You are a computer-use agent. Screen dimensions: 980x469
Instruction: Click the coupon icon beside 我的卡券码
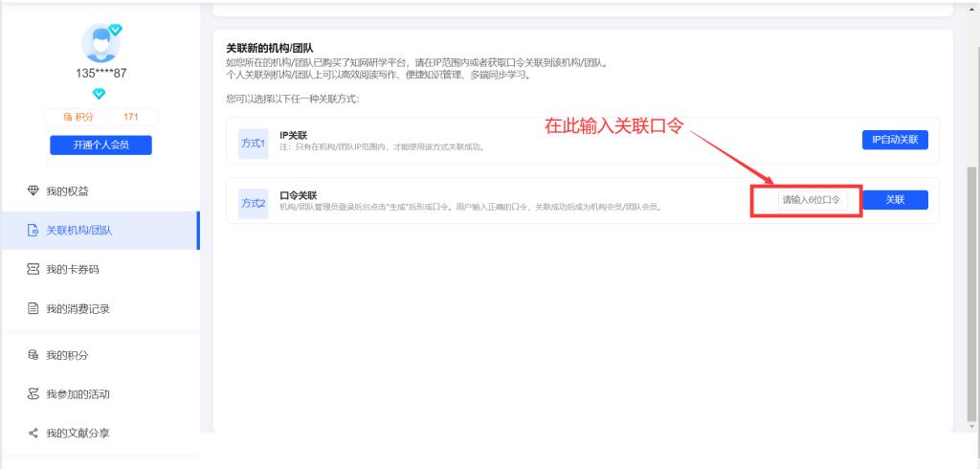point(33,270)
